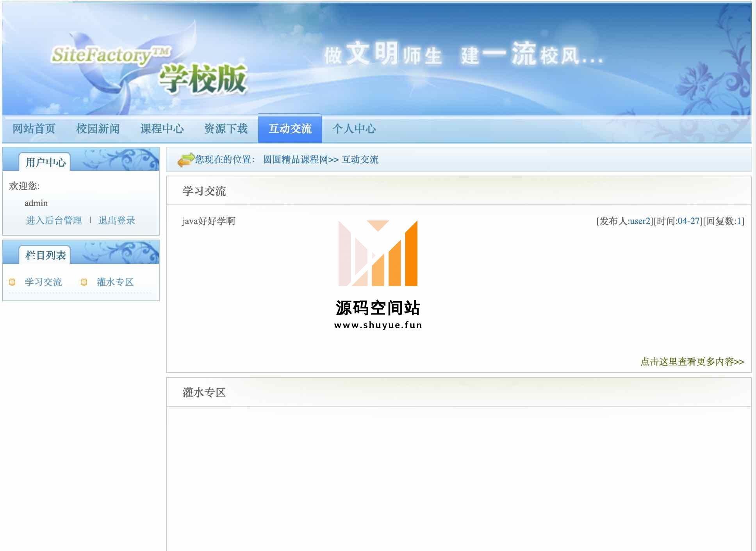The width and height of the screenshot is (756, 551).
Task: Click the 您现在的位置 label
Action: click(x=225, y=160)
